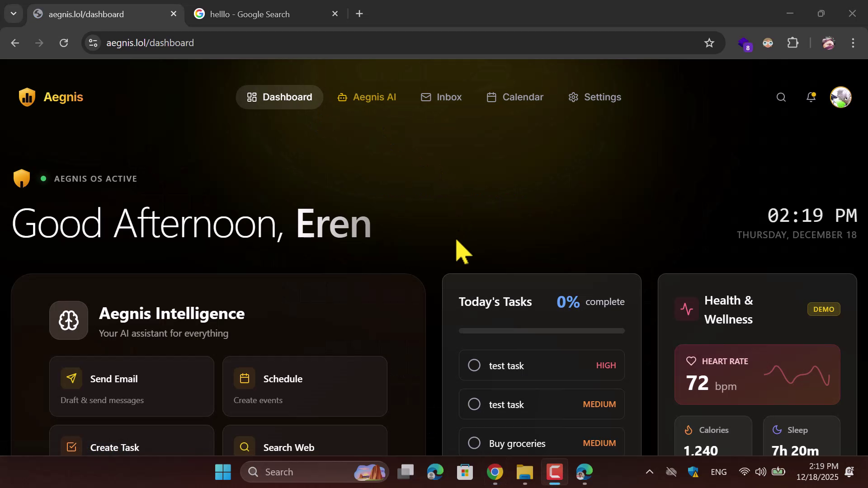Mark Buy groceries task as done
Screen dimensions: 868x488
pyautogui.click(x=474, y=443)
